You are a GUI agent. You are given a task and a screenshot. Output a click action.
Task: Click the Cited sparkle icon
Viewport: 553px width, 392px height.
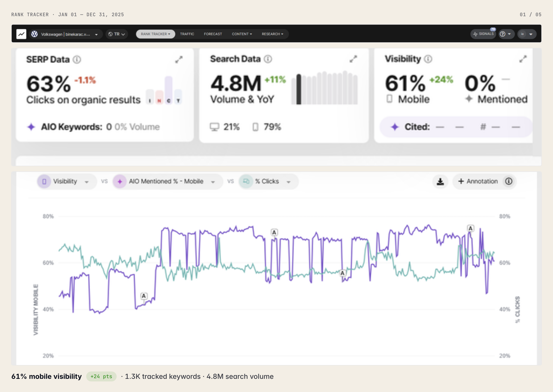click(x=395, y=127)
